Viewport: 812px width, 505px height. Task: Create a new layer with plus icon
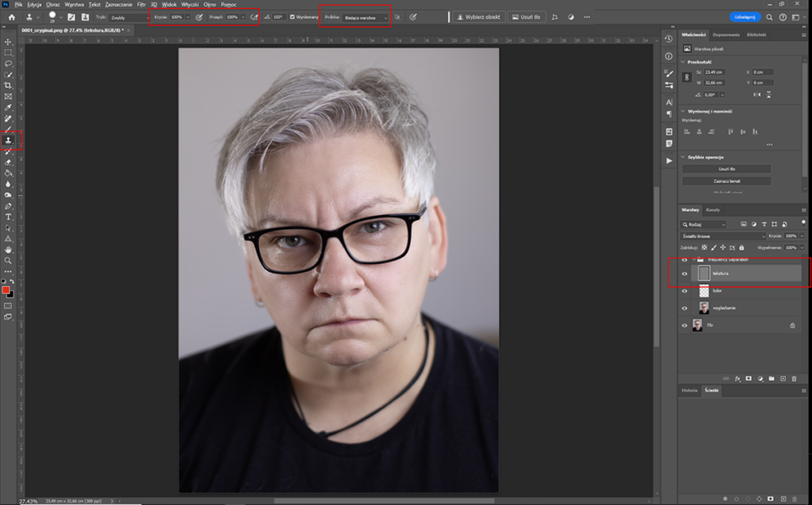click(783, 379)
